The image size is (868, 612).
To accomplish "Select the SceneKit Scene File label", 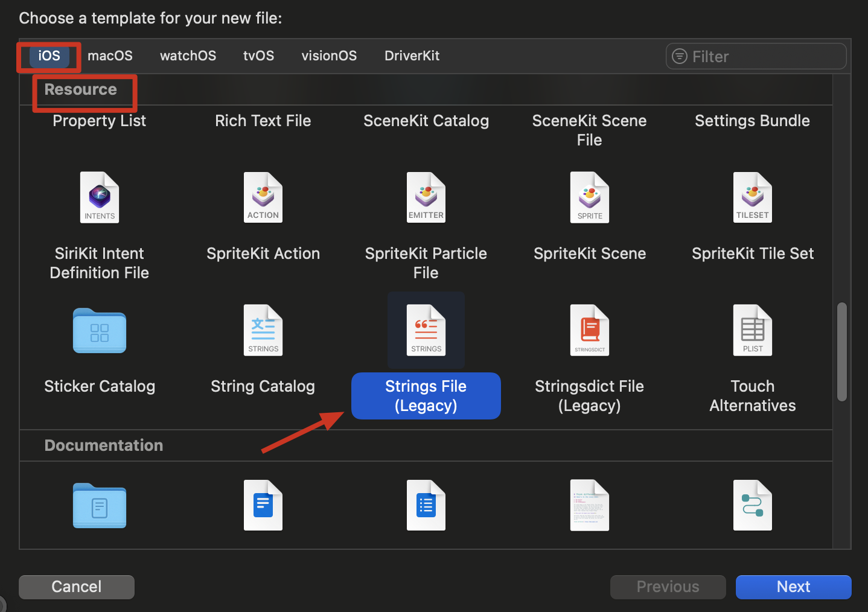I will pos(590,130).
